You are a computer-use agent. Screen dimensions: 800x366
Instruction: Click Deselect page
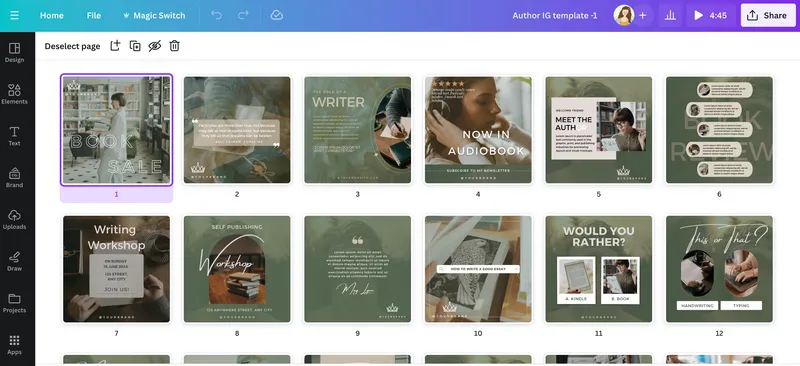(x=72, y=46)
